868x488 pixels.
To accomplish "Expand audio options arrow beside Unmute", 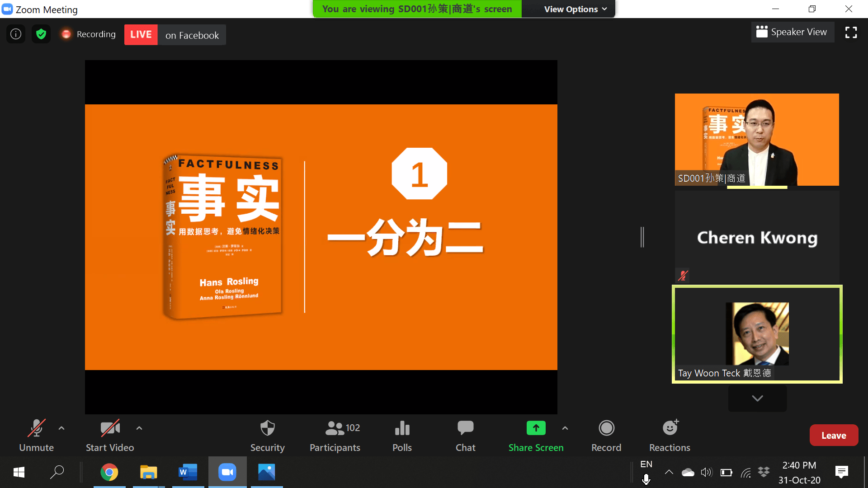I will point(61,428).
